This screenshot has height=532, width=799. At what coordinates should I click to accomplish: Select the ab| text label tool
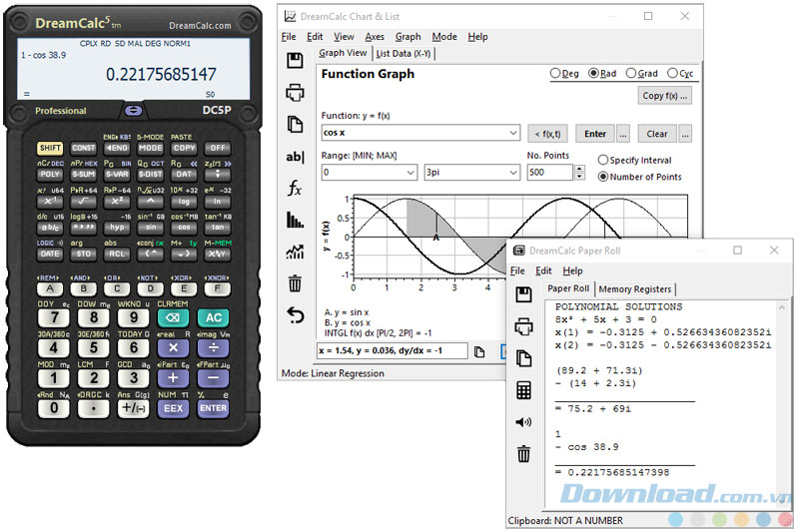(x=295, y=157)
